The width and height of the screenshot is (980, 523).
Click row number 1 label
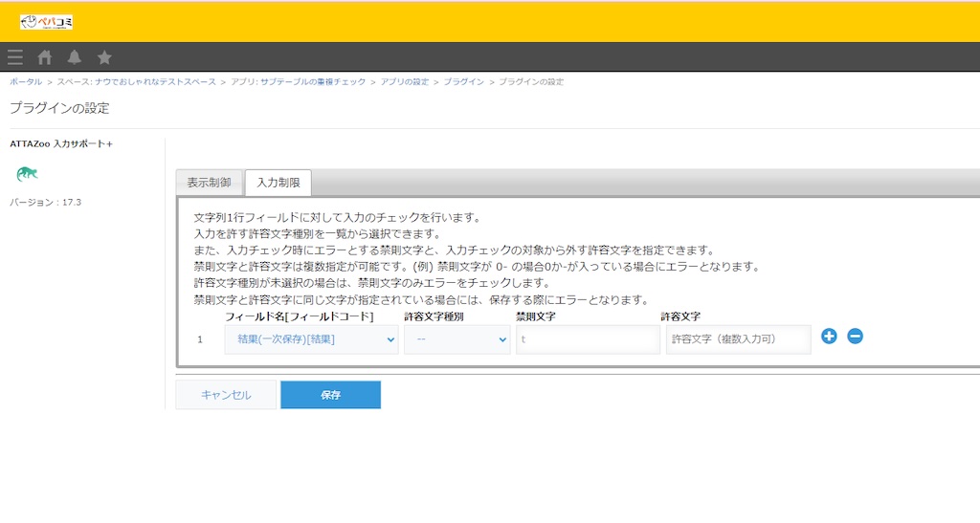coord(200,339)
